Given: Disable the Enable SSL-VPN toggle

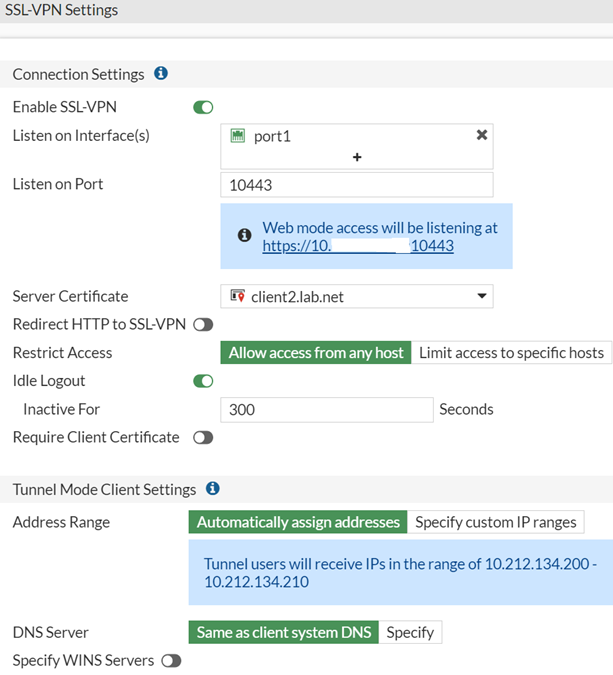Looking at the screenshot, I should (x=203, y=107).
